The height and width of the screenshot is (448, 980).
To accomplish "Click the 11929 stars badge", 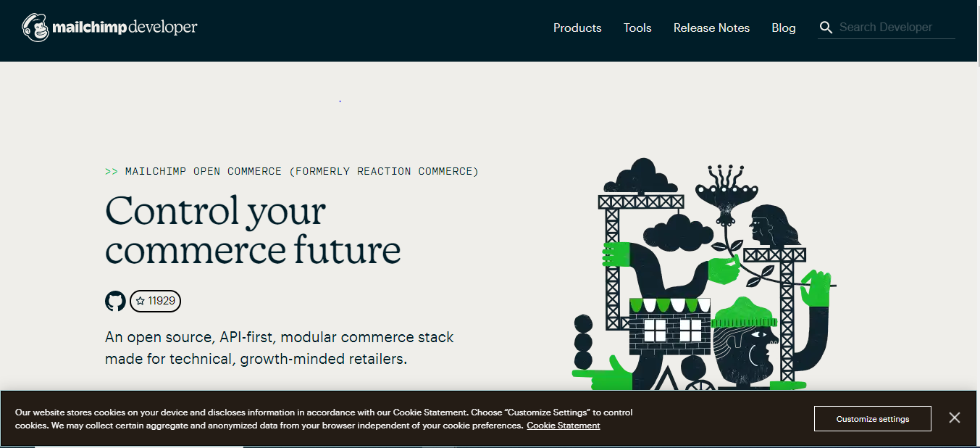I will point(155,301).
